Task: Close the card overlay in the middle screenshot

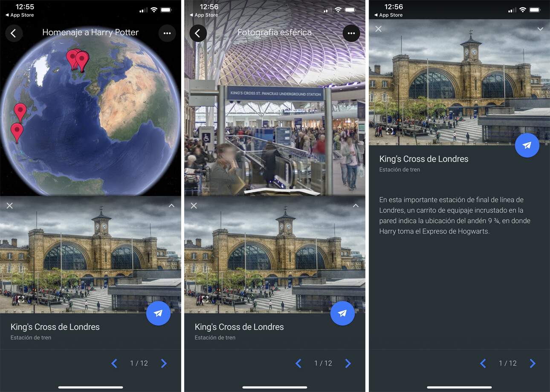Action: click(x=194, y=206)
